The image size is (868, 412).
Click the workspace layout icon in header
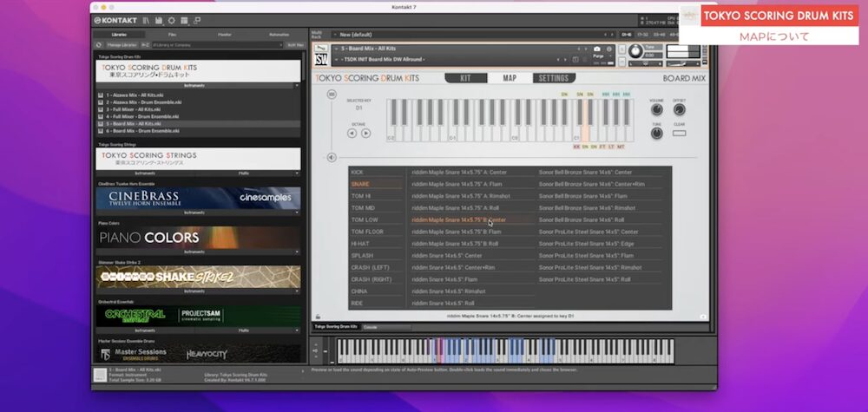[184, 21]
